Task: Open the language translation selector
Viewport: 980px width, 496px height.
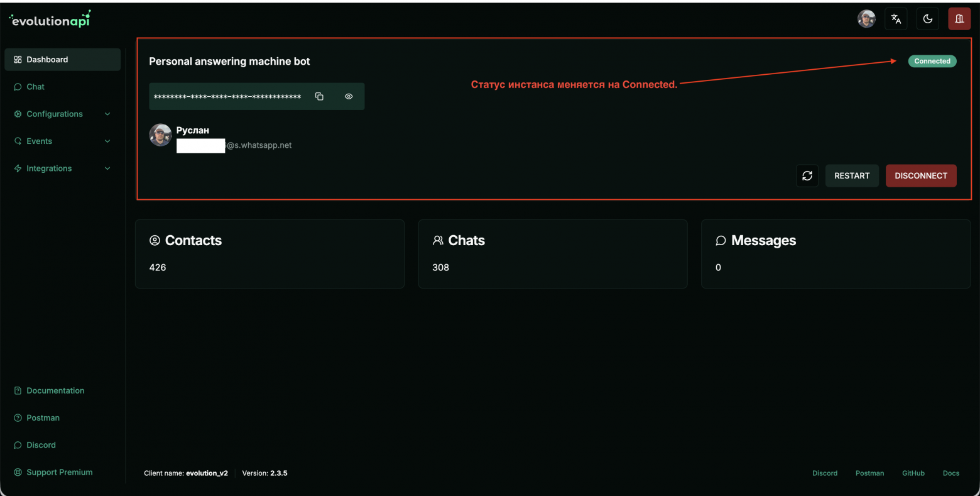Action: [x=896, y=19]
